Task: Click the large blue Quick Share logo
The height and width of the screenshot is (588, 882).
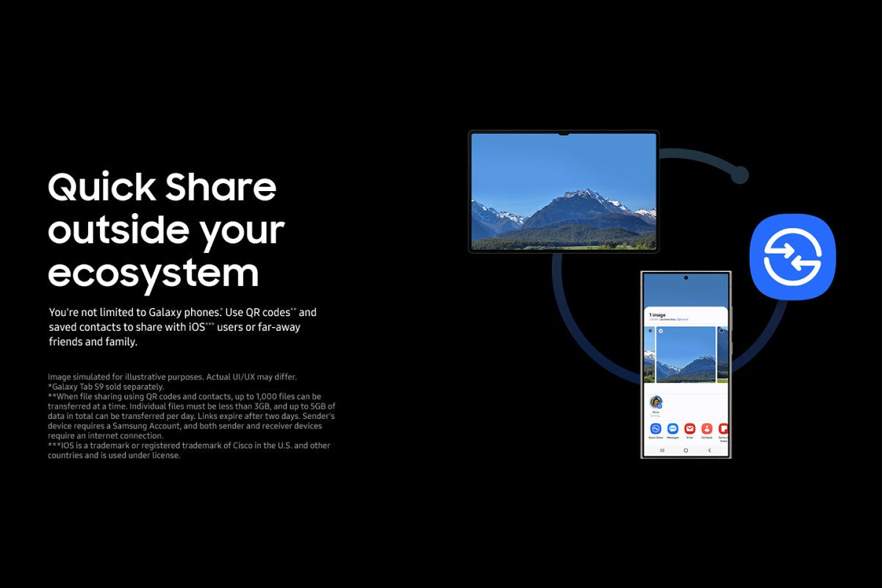Action: (x=792, y=257)
